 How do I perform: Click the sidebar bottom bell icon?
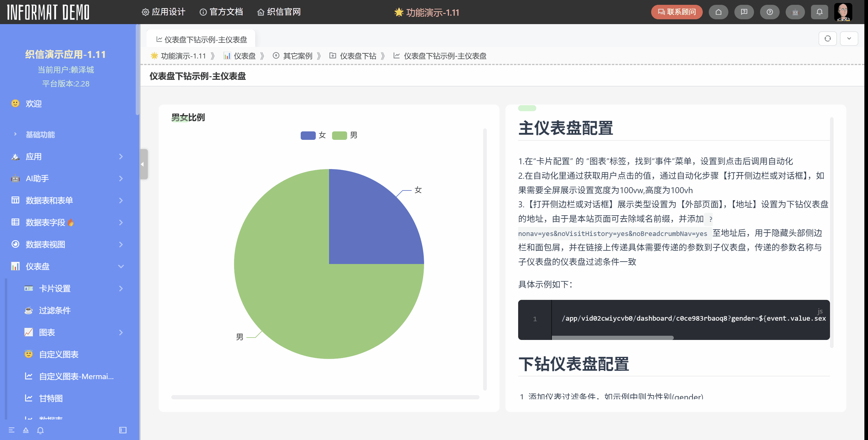coord(40,430)
